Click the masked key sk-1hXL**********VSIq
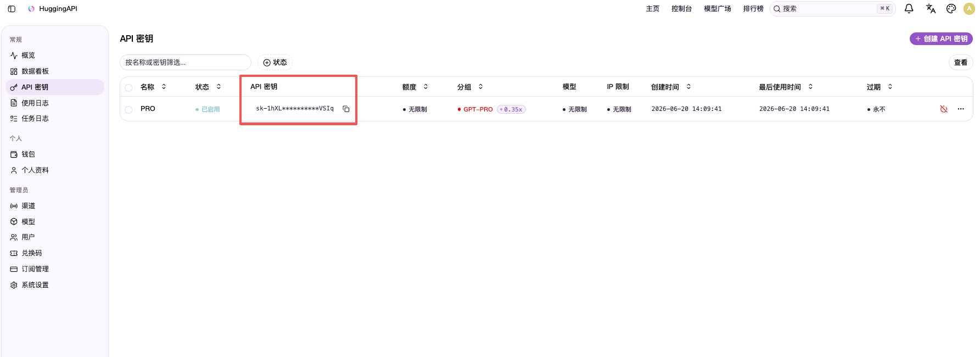 pyautogui.click(x=295, y=109)
